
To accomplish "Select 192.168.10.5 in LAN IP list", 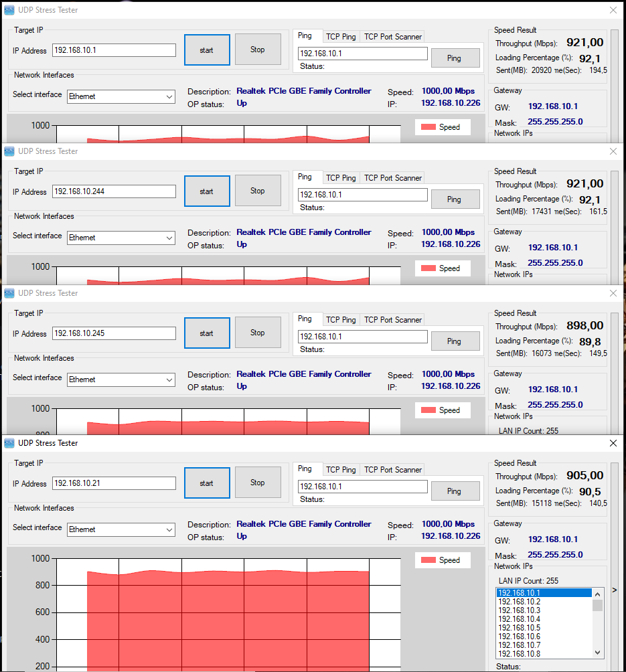I will click(544, 628).
